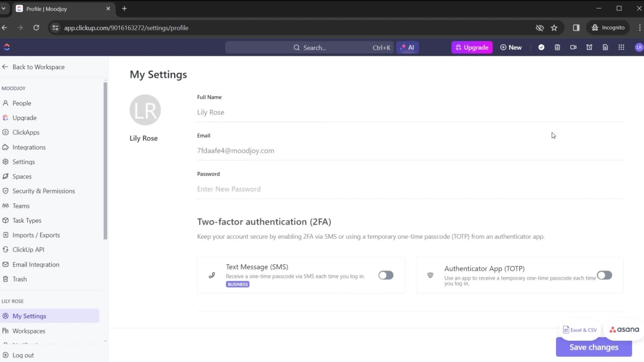The width and height of the screenshot is (644, 362).
Task: Reload the page
Action: tap(36, 28)
